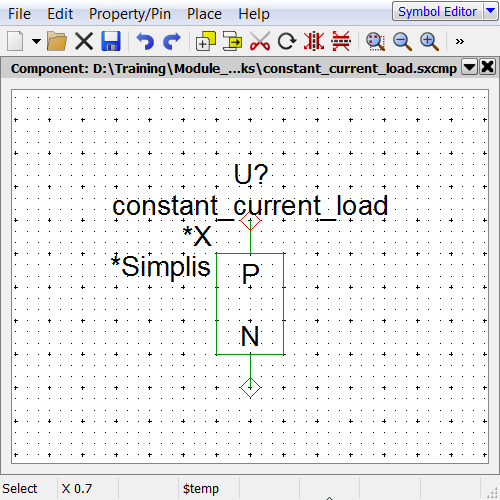Rotate the selection with the circular arrow icon
Viewport: 500px width, 500px height.
[287, 41]
